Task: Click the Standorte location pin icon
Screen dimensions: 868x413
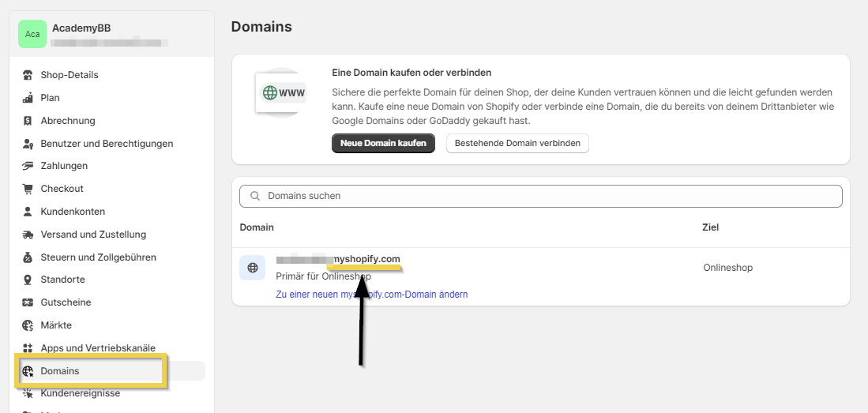Action: [x=28, y=280]
